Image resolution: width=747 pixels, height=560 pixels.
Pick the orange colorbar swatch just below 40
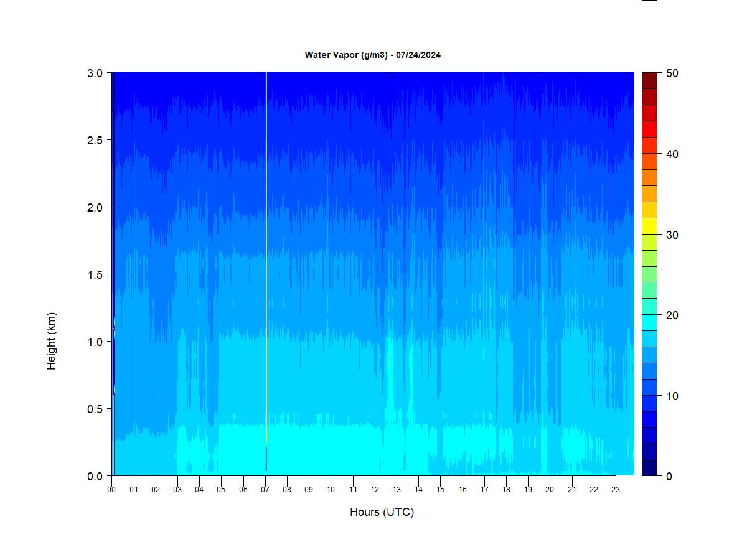tap(649, 161)
